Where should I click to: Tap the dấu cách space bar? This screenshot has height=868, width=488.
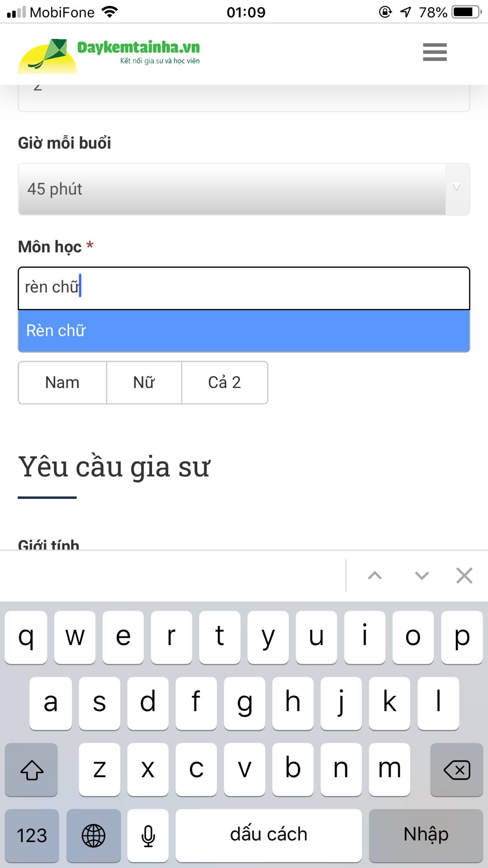coord(269,835)
